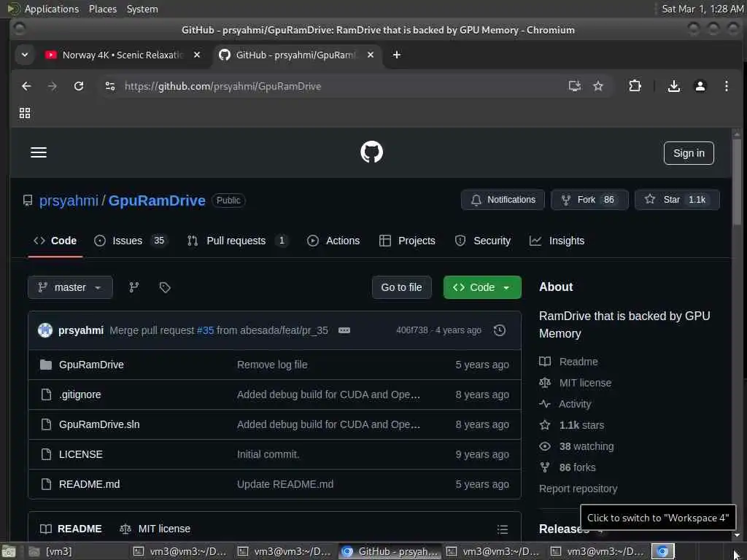Select the Code repository tab
Screen dimensions: 747x560
(x=55, y=241)
